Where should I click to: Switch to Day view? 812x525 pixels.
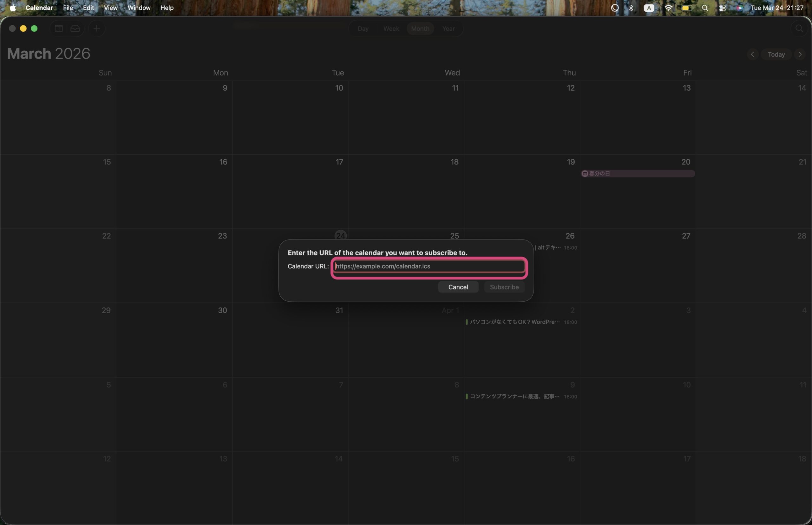tap(363, 29)
